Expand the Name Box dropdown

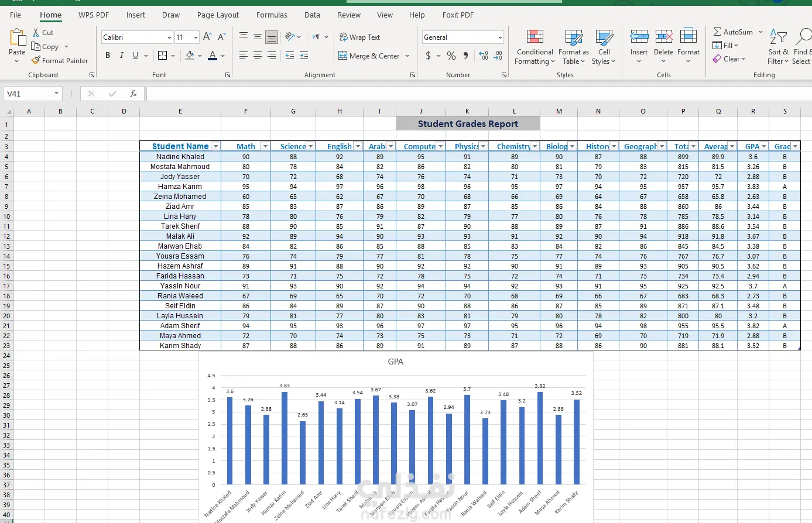(56, 94)
